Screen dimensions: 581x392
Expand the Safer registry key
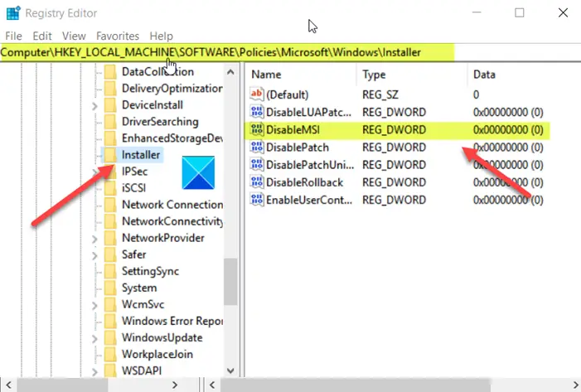[x=94, y=255]
